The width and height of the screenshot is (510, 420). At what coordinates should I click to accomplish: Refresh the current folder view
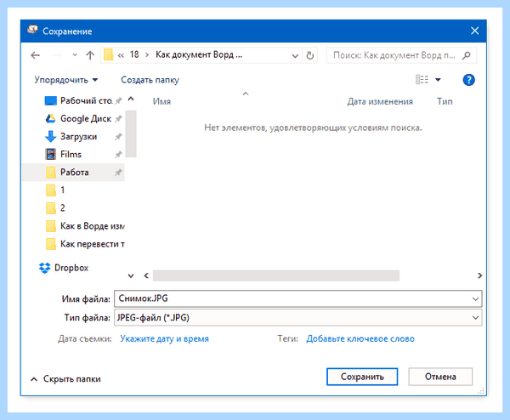coord(310,55)
